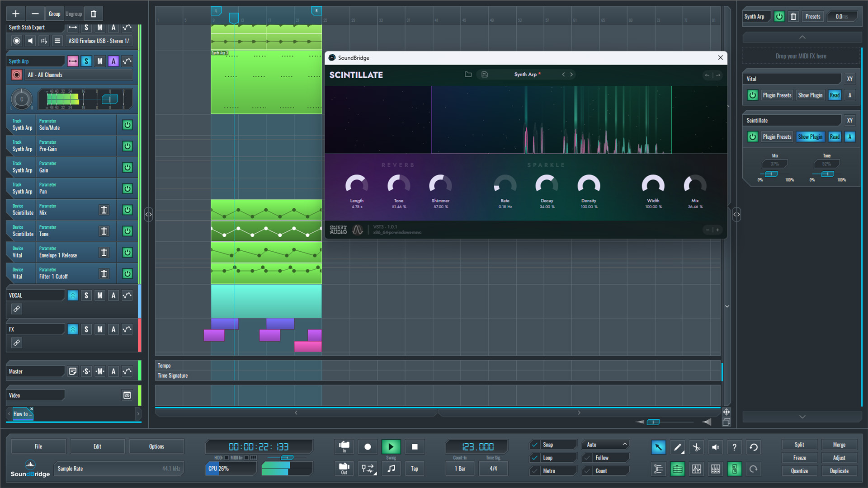Open preset folder in Scintillate plugin

[468, 75]
